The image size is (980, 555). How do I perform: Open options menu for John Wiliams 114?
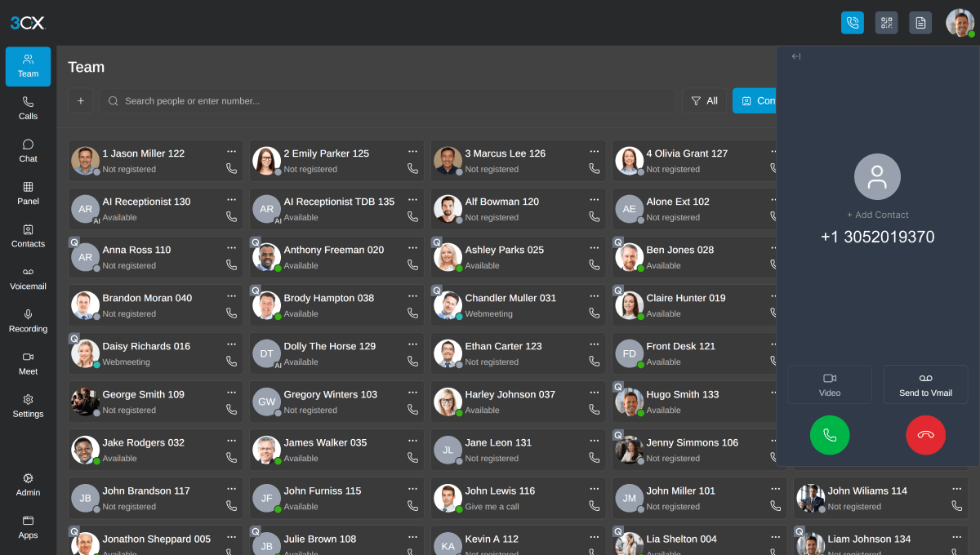[x=956, y=489]
